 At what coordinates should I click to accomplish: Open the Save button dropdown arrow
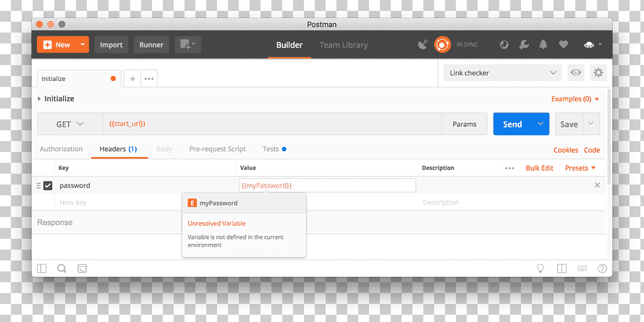(x=591, y=124)
